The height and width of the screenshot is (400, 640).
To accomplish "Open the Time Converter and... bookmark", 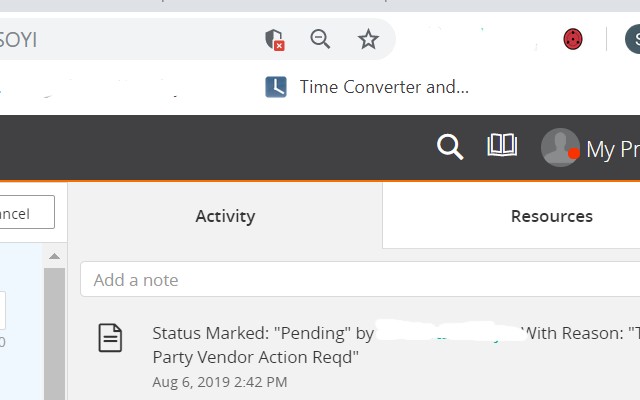I will coord(384,87).
